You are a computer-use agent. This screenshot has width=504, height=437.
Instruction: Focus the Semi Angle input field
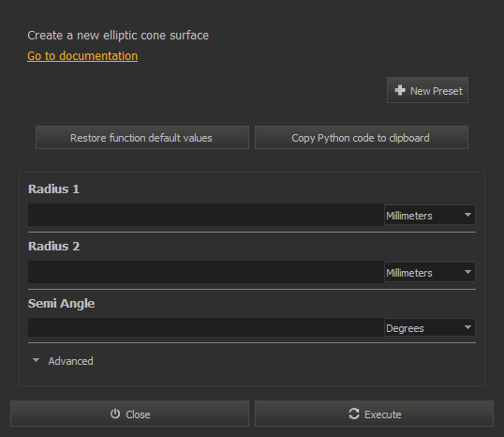pos(206,327)
